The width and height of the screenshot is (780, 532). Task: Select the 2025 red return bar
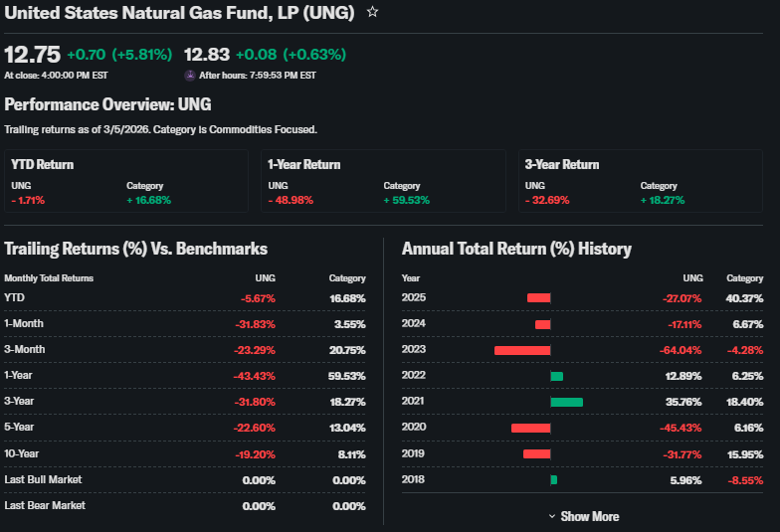(x=538, y=297)
